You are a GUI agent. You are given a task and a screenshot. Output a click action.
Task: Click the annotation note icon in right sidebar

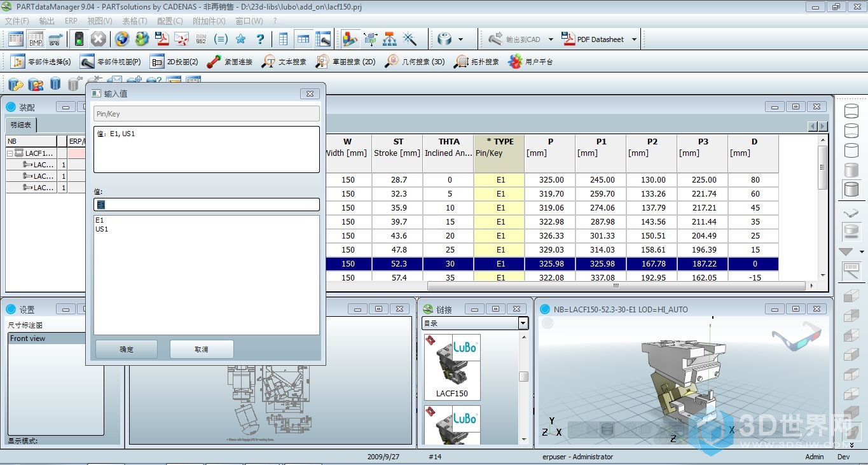851,271
